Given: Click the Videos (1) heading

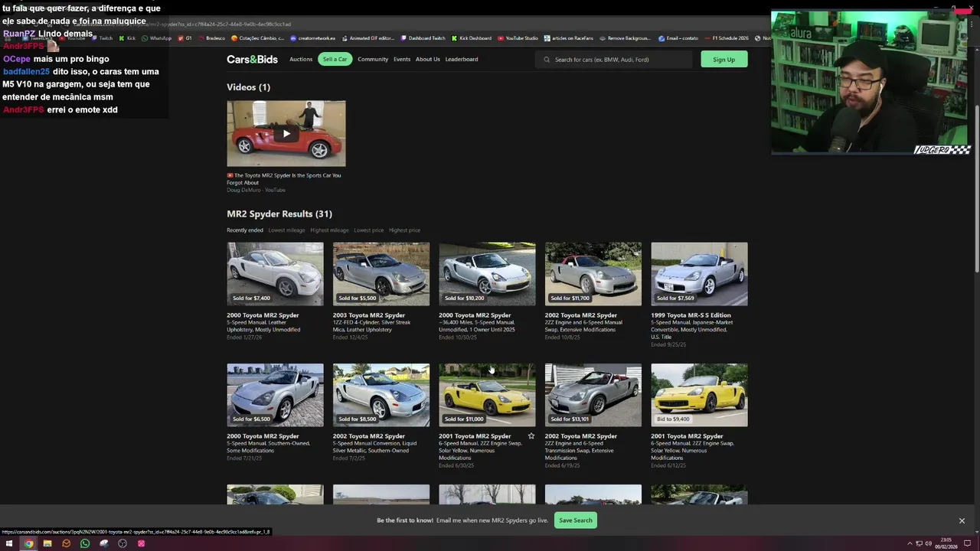Looking at the screenshot, I should pyautogui.click(x=248, y=87).
